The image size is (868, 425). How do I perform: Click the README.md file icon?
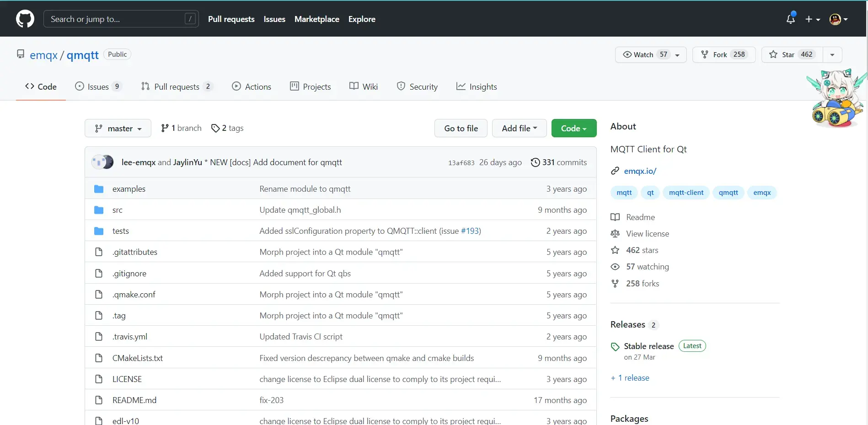[99, 400]
